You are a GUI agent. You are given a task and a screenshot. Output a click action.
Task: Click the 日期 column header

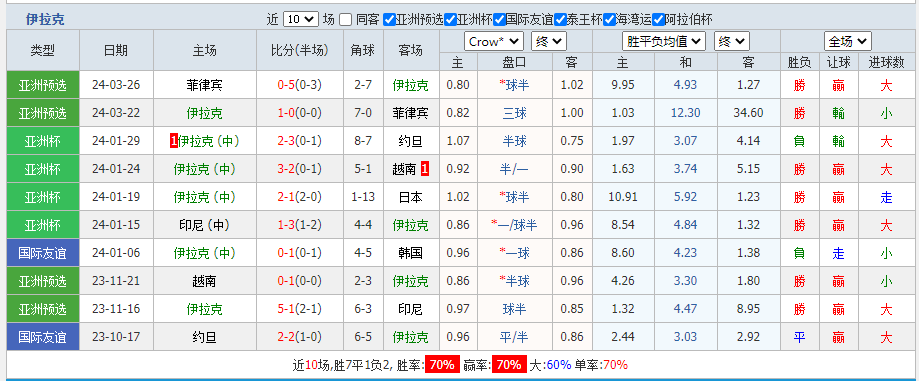tap(116, 50)
